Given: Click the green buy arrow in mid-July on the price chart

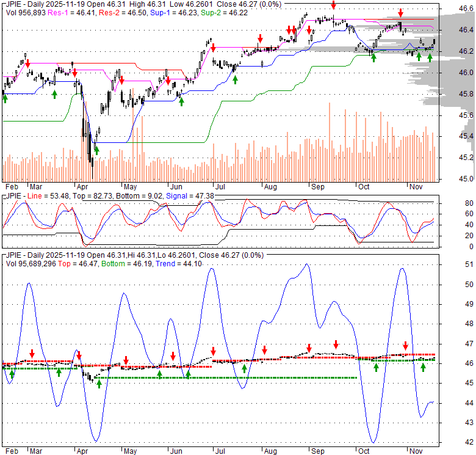Looking at the screenshot, I should pos(235,80).
